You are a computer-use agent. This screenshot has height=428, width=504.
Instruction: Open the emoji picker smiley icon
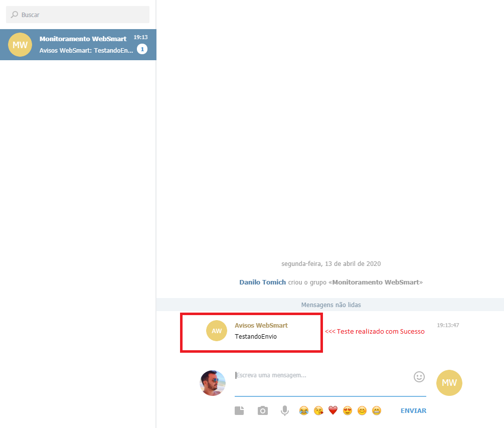coord(419,376)
